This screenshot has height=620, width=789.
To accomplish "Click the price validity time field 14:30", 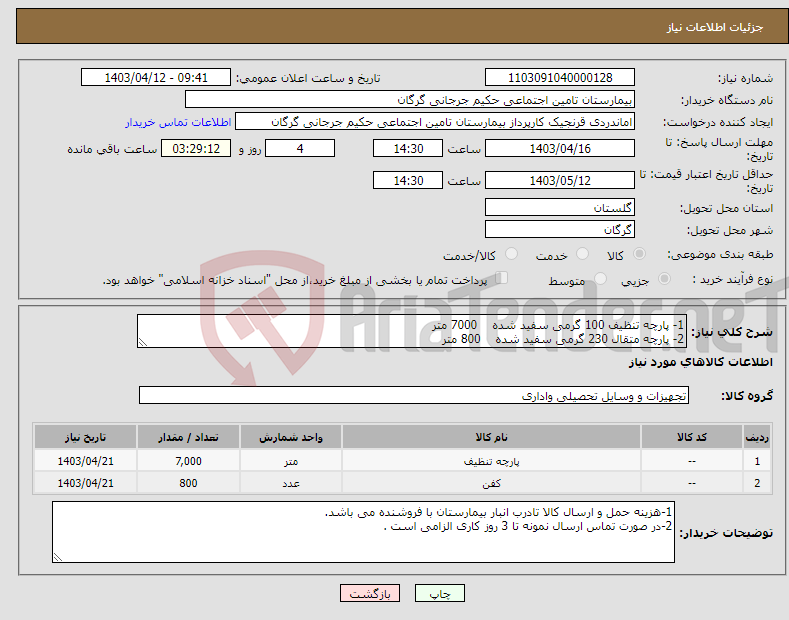I will coord(408,180).
